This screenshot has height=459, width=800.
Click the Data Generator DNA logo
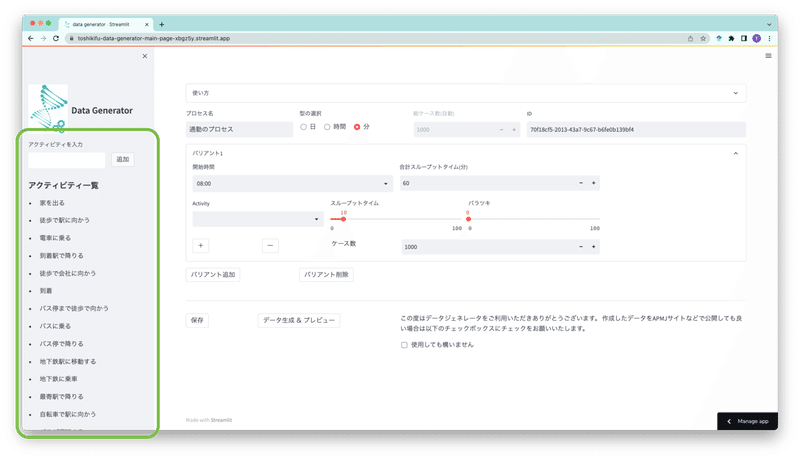(x=49, y=107)
